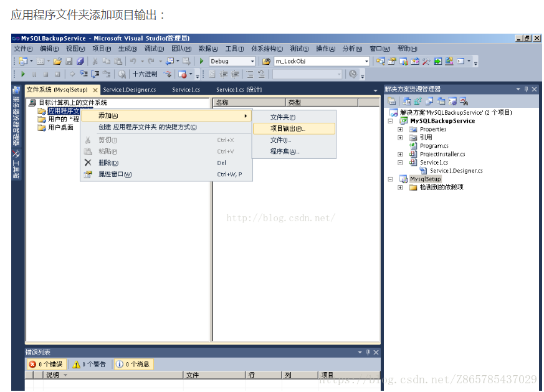Click the Open File folder icon
This screenshot has height=392, width=544.
coord(57,62)
